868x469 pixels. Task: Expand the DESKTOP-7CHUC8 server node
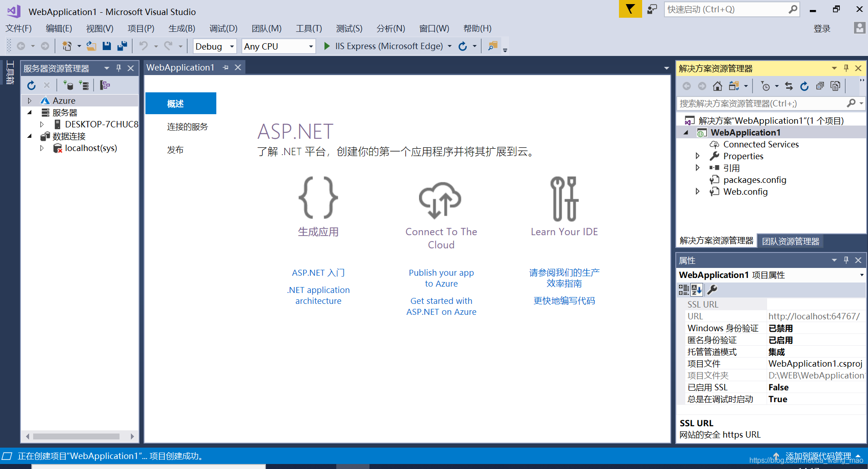[x=42, y=124]
